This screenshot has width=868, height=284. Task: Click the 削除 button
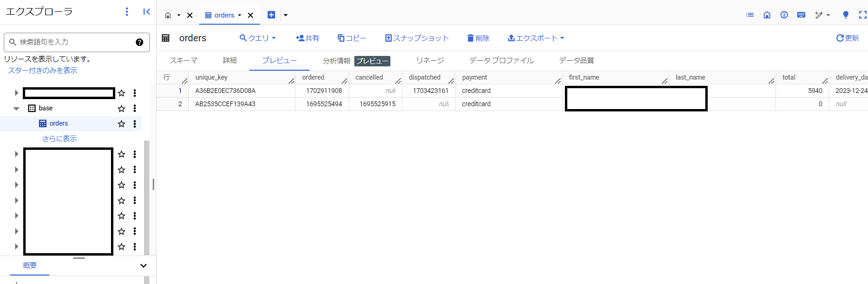(x=478, y=38)
